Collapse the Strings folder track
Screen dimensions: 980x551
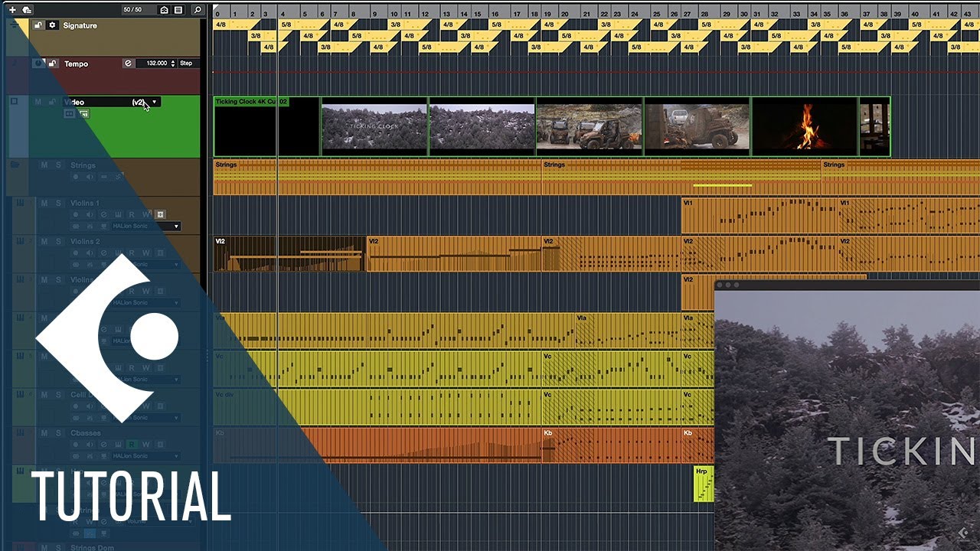pyautogui.click(x=14, y=165)
